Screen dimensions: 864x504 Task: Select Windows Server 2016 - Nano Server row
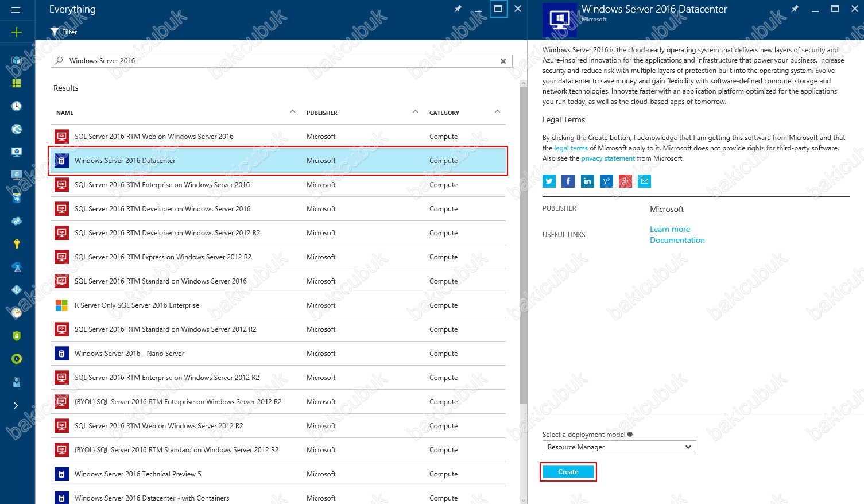[129, 354]
